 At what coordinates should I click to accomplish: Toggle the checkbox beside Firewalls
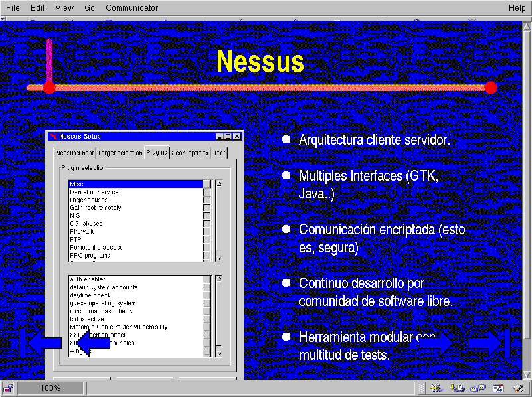click(207, 232)
